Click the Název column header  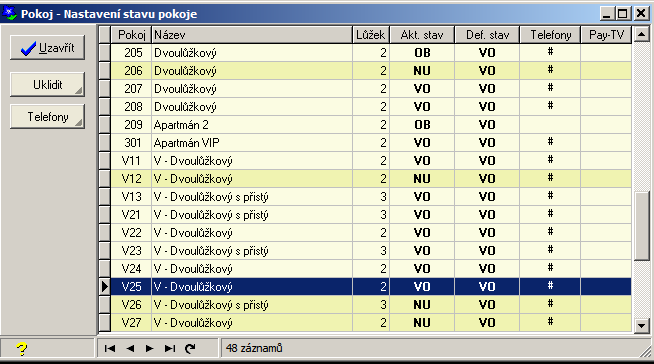[252, 35]
